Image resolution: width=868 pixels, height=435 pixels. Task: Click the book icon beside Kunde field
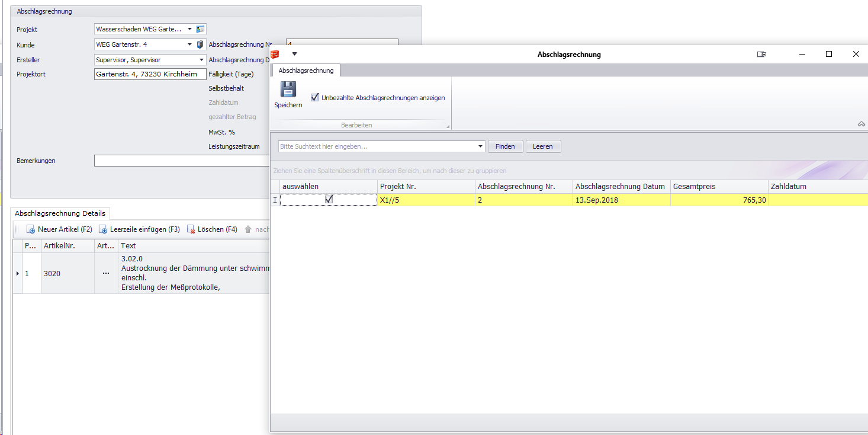coord(200,44)
